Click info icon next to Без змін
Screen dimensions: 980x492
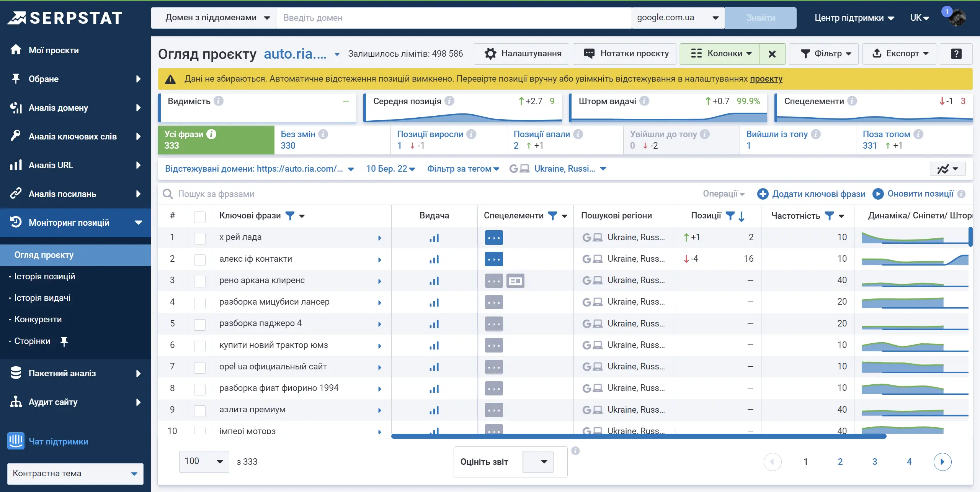[323, 134]
